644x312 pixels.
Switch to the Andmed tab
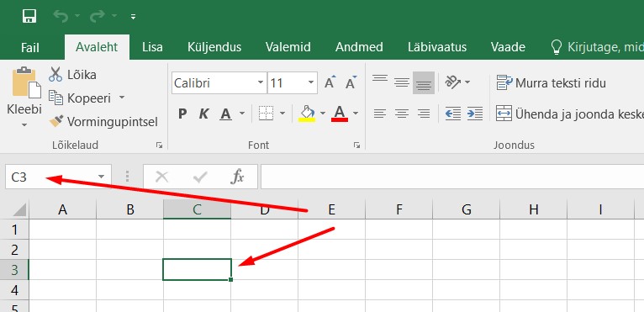tap(359, 47)
